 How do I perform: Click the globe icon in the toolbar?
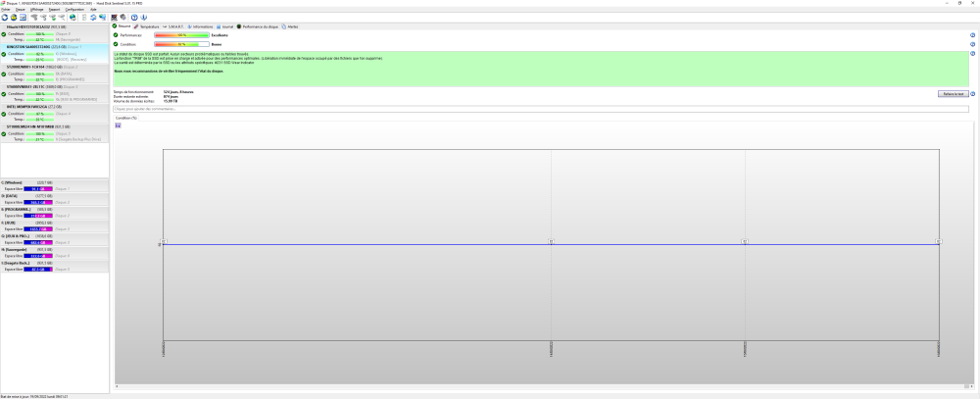coord(73,17)
